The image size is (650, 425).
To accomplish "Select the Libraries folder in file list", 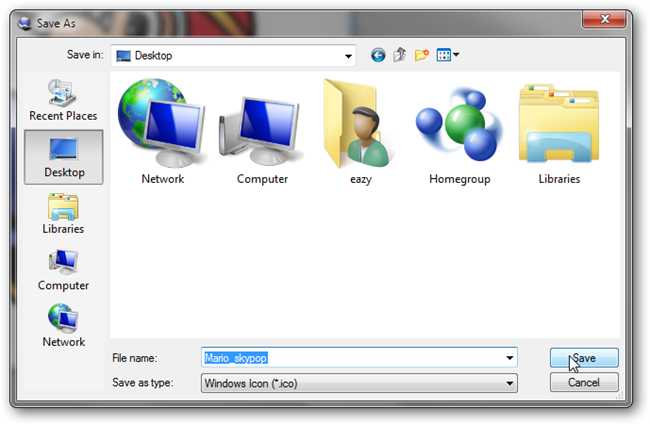I will coord(559,132).
